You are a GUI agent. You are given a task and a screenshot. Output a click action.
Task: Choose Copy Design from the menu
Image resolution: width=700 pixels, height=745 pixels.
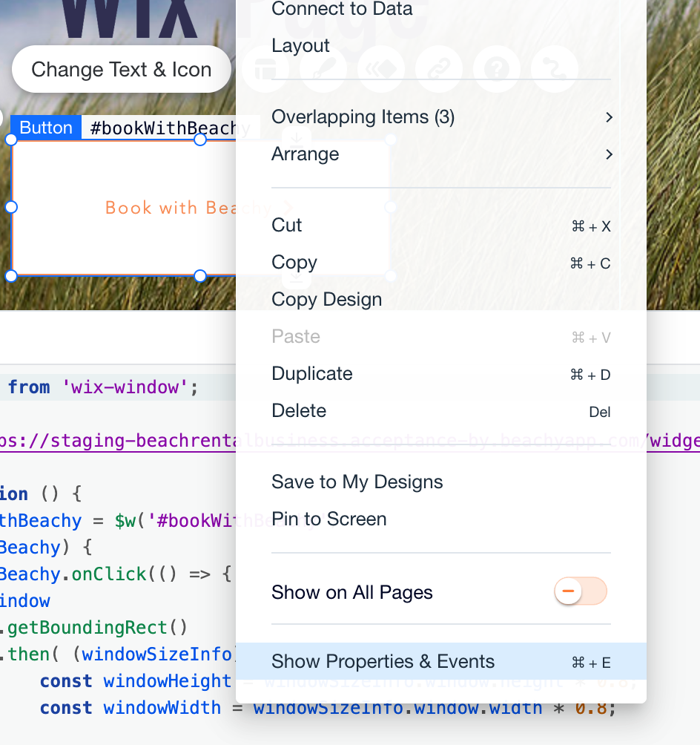[440, 299]
